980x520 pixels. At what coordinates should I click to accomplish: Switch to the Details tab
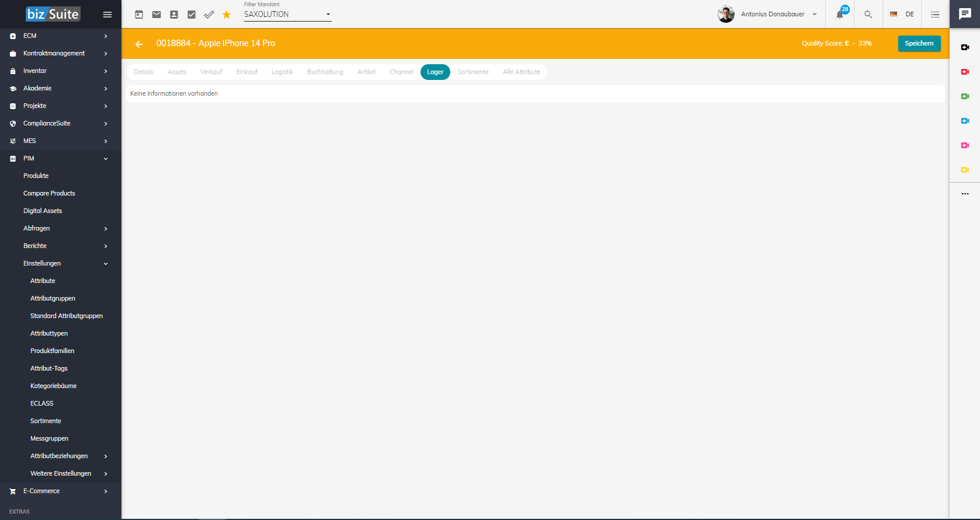pos(144,72)
